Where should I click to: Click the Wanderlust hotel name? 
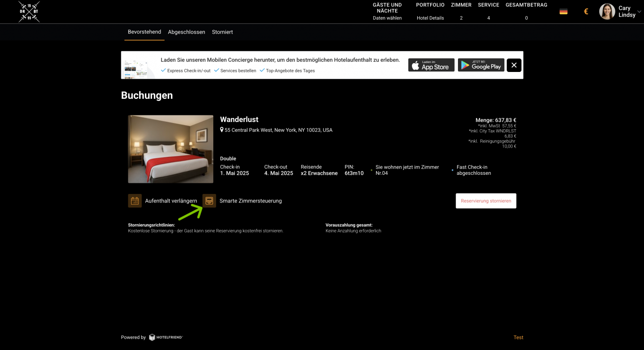point(239,119)
